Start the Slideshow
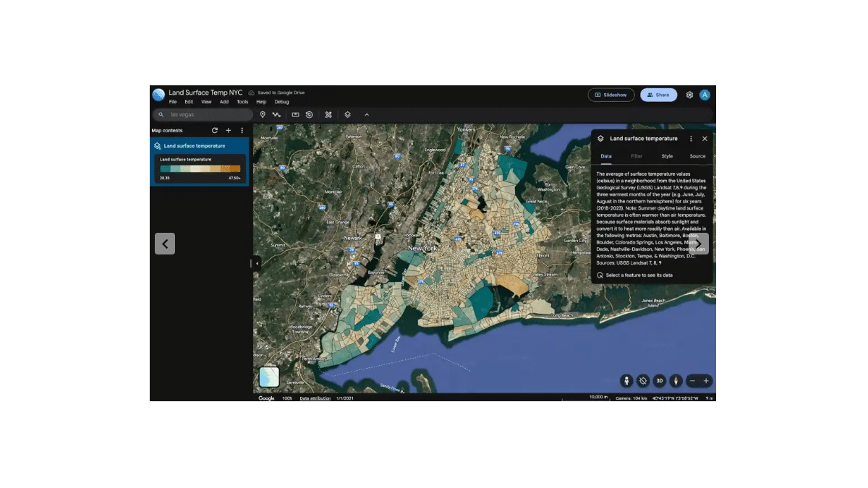Image resolution: width=868 pixels, height=488 pixels. 611,95
